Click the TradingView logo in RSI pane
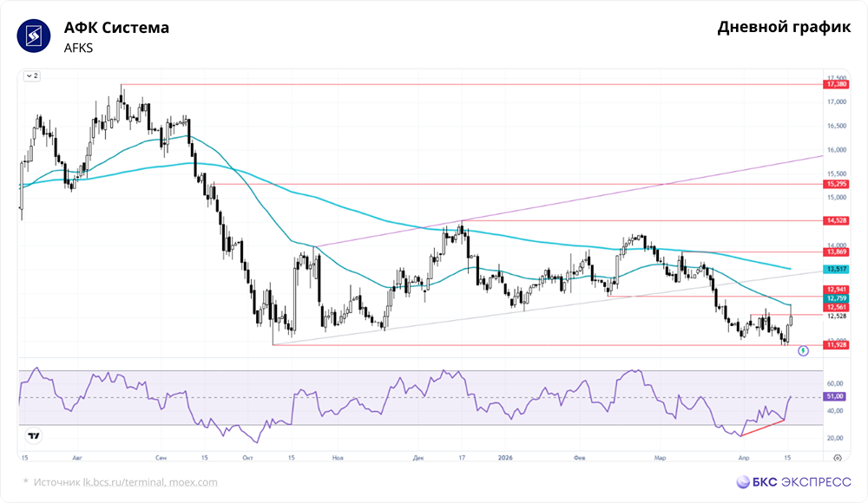This screenshot has width=868, height=503. click(x=34, y=436)
